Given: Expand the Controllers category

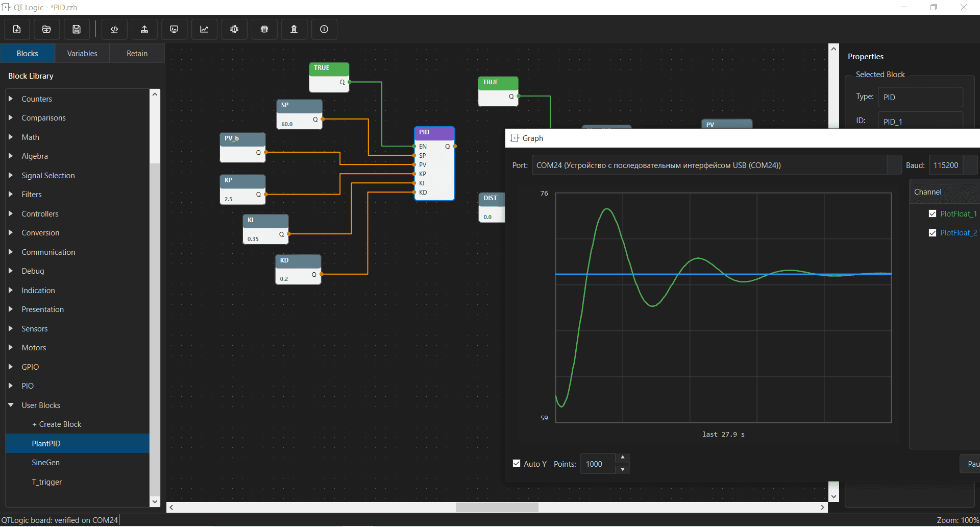Looking at the screenshot, I should point(11,213).
